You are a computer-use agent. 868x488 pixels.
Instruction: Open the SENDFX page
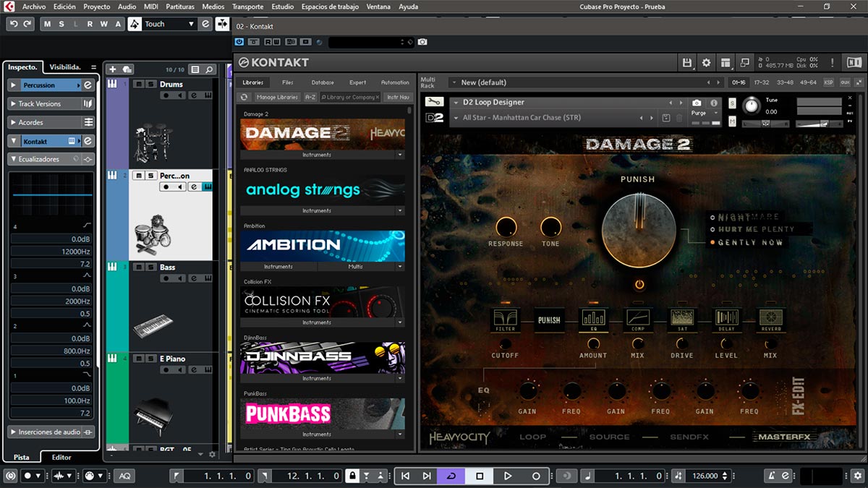[x=689, y=437]
